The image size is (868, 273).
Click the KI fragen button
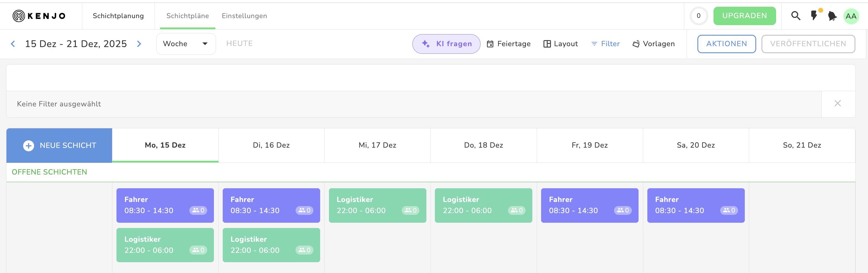point(446,44)
